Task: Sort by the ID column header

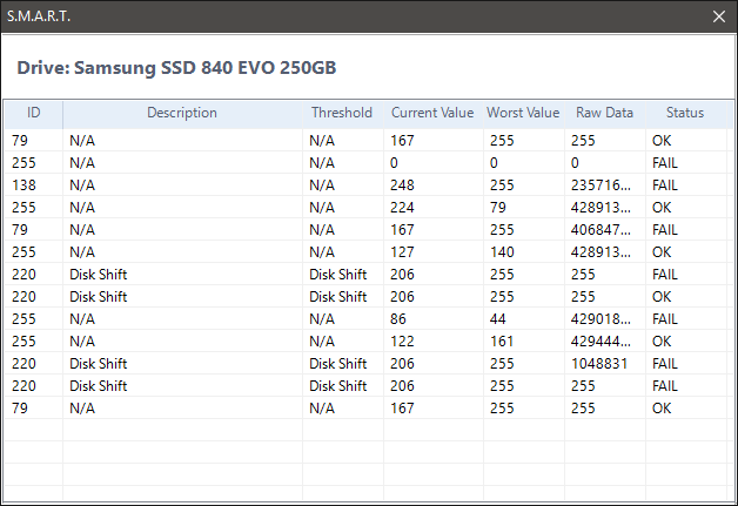Action: click(33, 113)
